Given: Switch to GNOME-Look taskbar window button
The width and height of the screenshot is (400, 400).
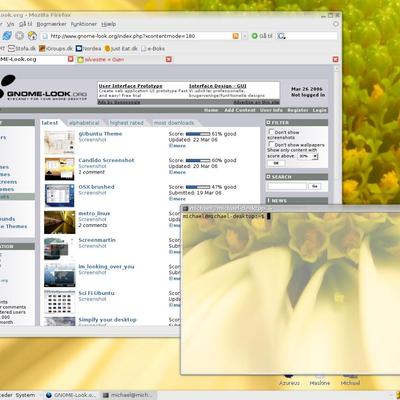Looking at the screenshot, I should coord(71,395).
